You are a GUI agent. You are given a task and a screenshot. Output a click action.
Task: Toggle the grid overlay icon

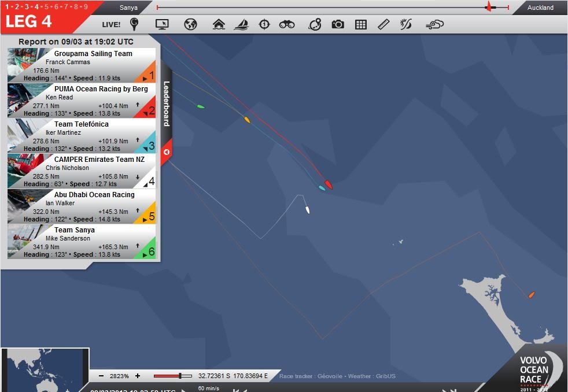click(361, 24)
